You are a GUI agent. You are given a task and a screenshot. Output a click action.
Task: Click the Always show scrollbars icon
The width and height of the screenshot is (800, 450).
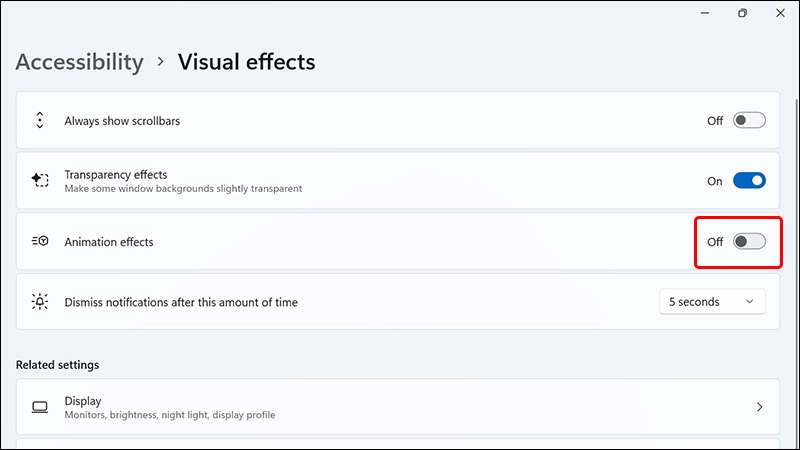(x=40, y=120)
